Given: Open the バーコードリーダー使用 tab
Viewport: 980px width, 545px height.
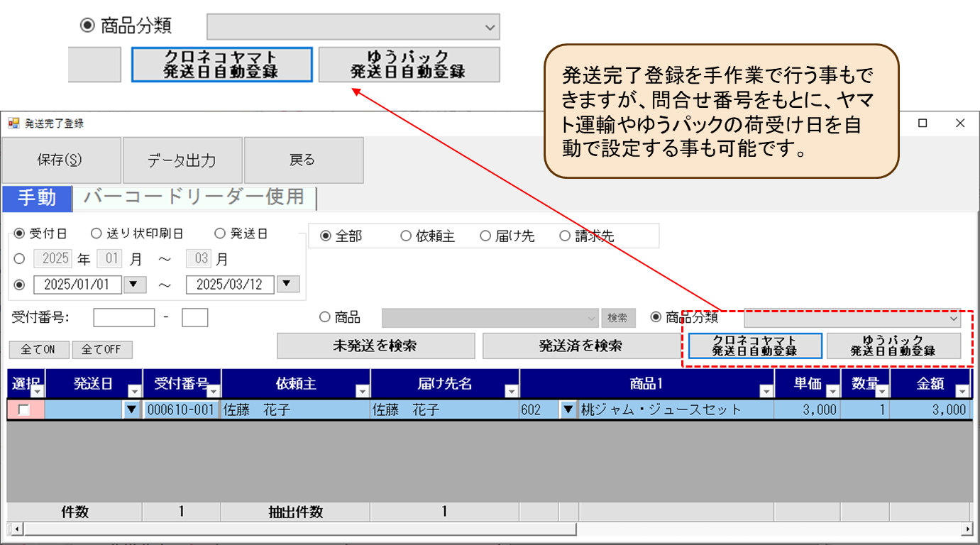Looking at the screenshot, I should click(x=194, y=197).
